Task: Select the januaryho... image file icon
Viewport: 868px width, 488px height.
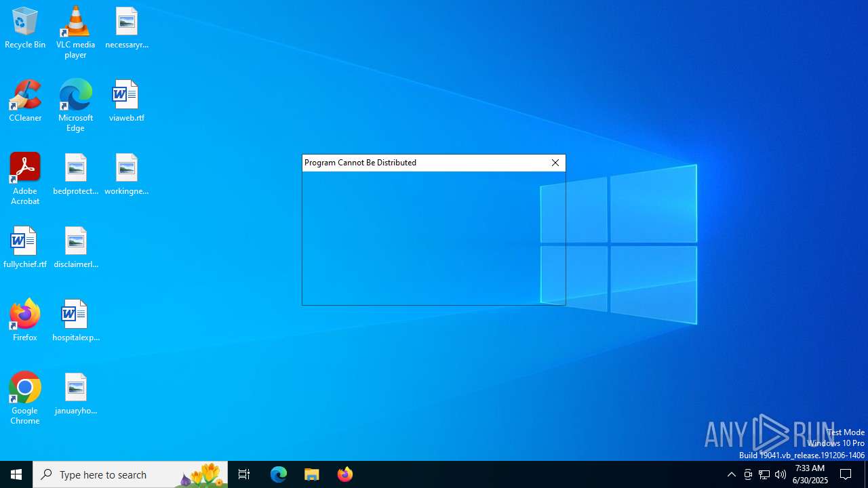Action: pyautogui.click(x=75, y=394)
